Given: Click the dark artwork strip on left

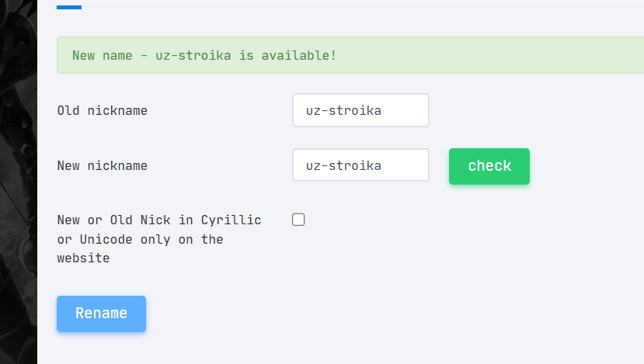Looking at the screenshot, I should pos(18,182).
